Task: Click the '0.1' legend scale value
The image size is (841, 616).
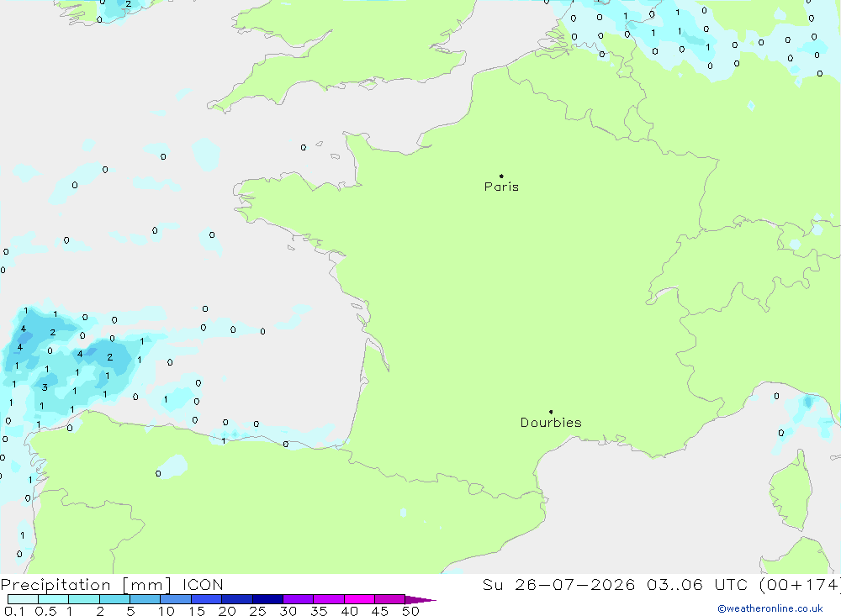Action: coord(14,611)
